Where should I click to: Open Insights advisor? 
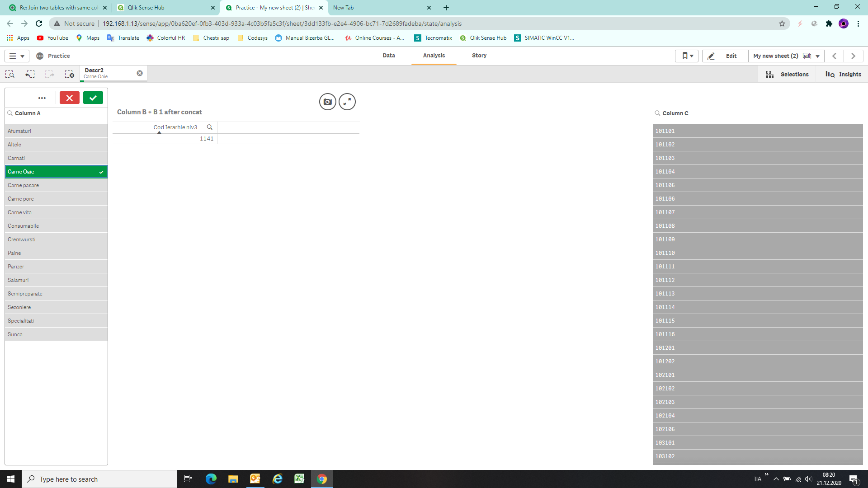click(843, 74)
